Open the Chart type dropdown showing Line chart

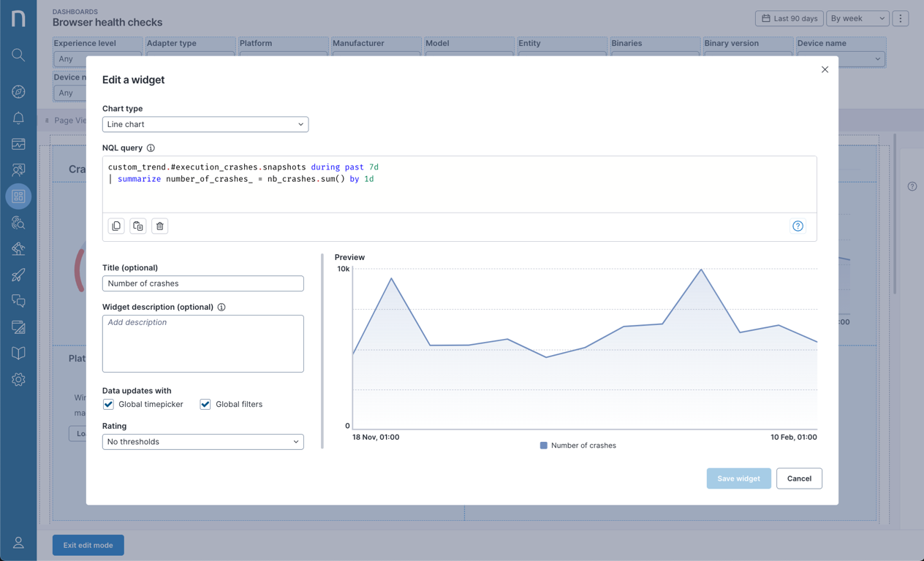(x=205, y=124)
